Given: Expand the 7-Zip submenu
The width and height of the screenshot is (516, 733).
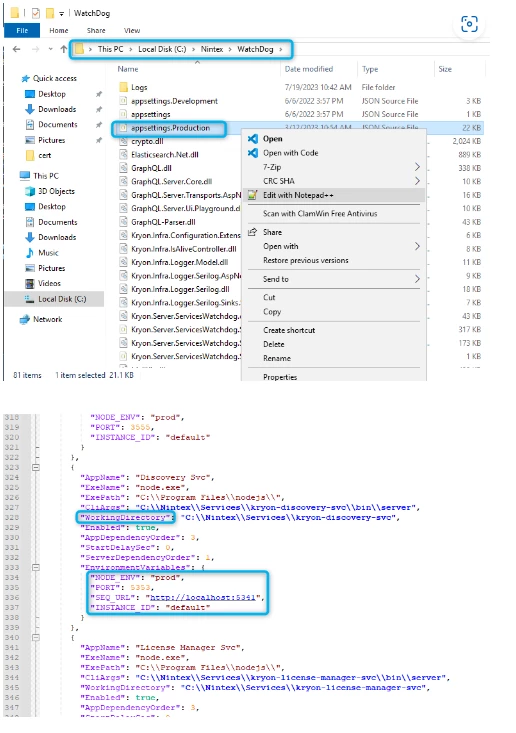Looking at the screenshot, I should tap(334, 167).
